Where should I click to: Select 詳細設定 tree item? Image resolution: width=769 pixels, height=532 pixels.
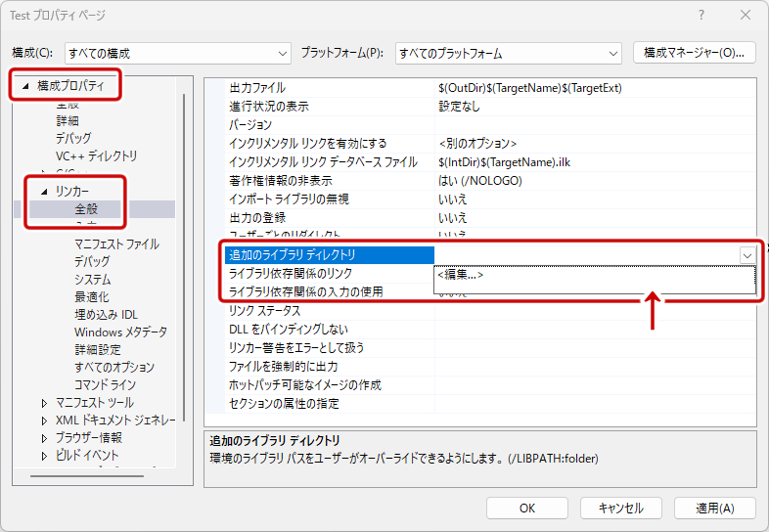pos(98,349)
